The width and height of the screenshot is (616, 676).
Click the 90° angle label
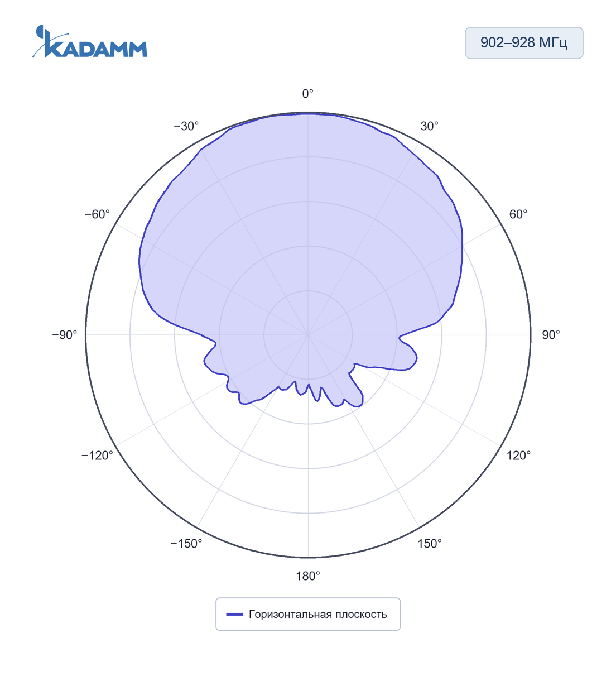[x=551, y=335]
